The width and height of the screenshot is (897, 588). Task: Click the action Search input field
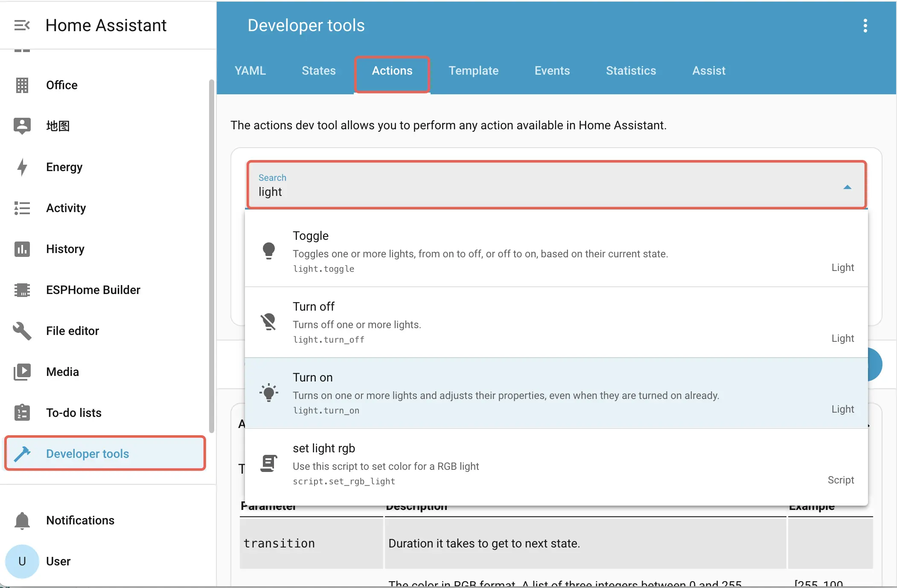click(512, 192)
